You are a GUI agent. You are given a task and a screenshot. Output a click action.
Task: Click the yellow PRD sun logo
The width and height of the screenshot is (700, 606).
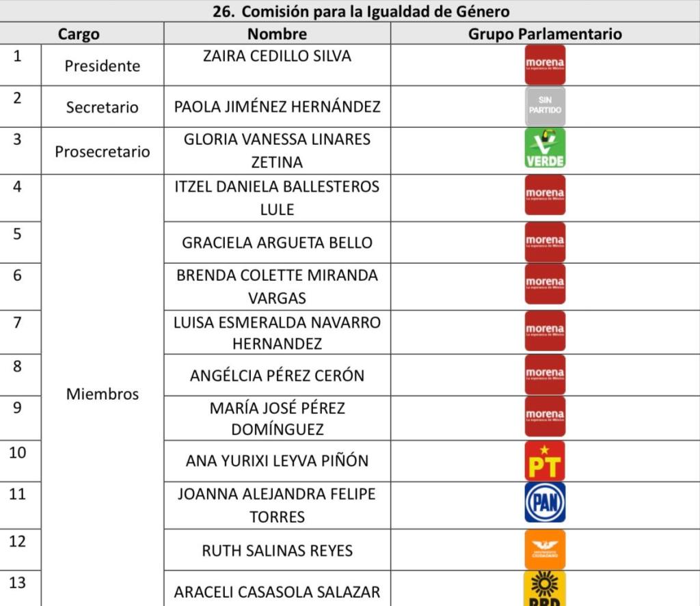(545, 589)
